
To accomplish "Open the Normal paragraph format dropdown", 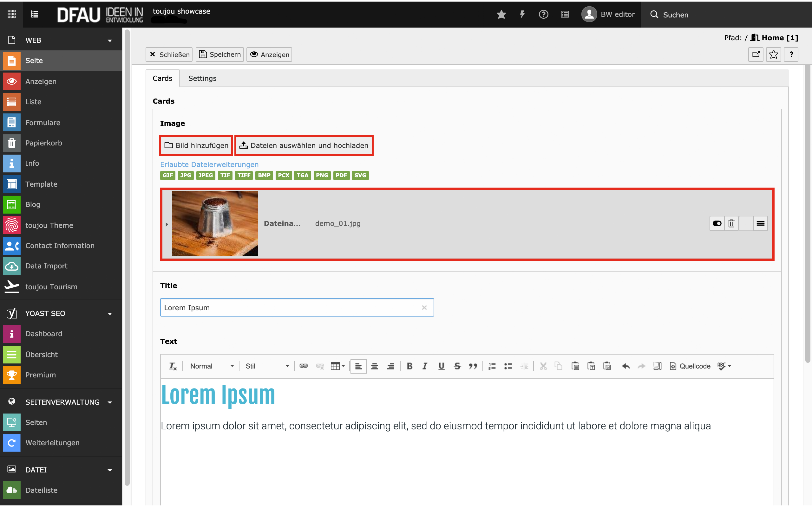I will click(211, 366).
